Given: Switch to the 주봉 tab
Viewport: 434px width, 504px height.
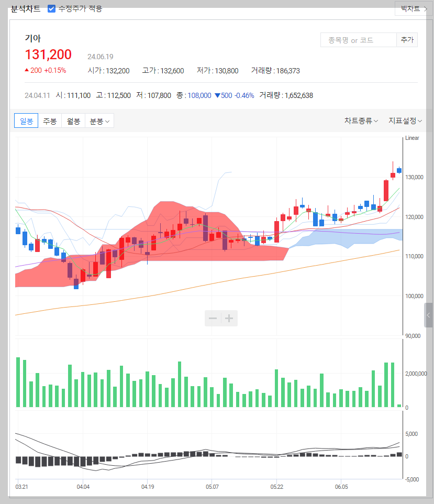Looking at the screenshot, I should pyautogui.click(x=50, y=121).
